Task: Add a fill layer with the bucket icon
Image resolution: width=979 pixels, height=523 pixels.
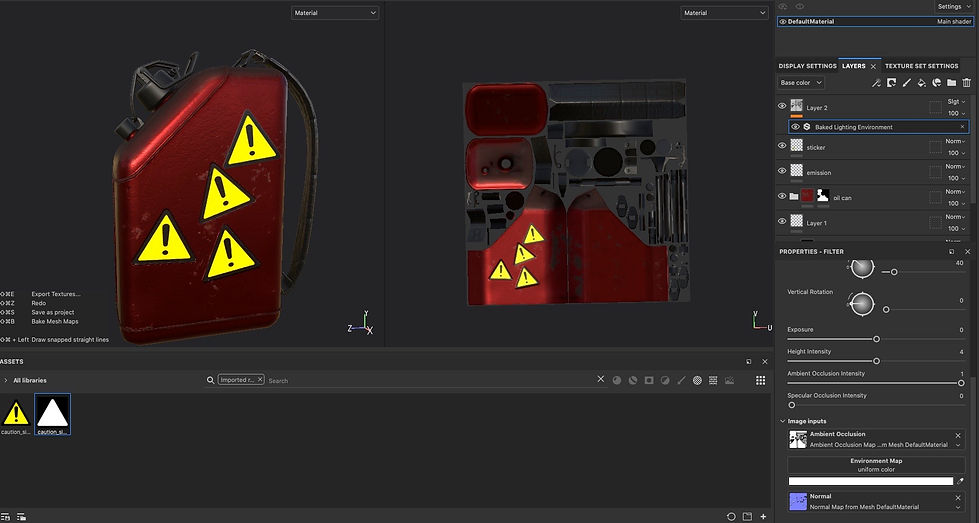Action: coord(922,83)
